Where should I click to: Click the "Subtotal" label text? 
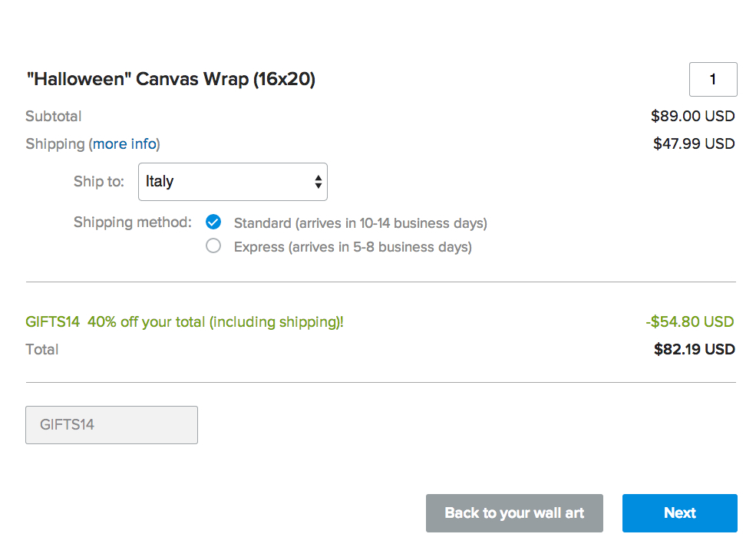[53, 117]
